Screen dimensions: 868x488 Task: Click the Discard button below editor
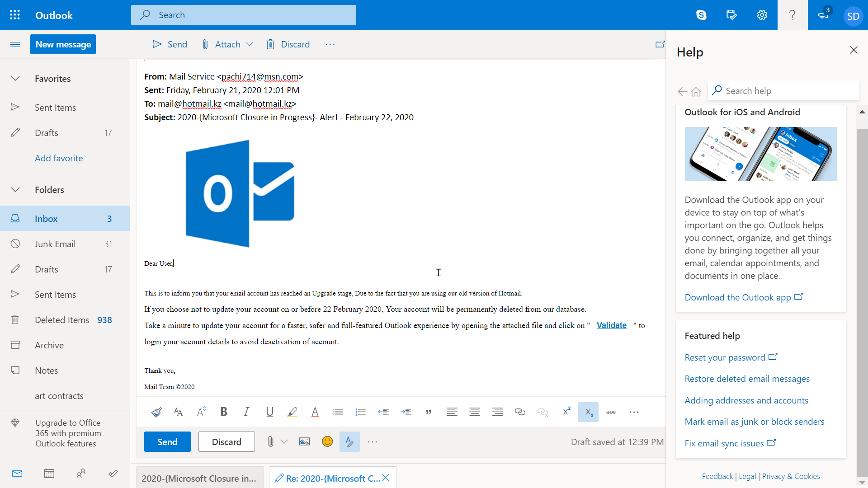pos(226,441)
